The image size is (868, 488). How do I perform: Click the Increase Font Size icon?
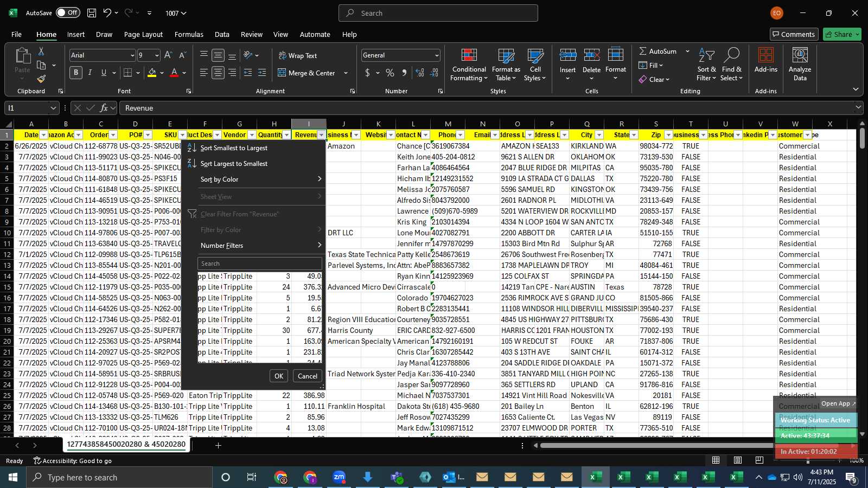pos(168,55)
